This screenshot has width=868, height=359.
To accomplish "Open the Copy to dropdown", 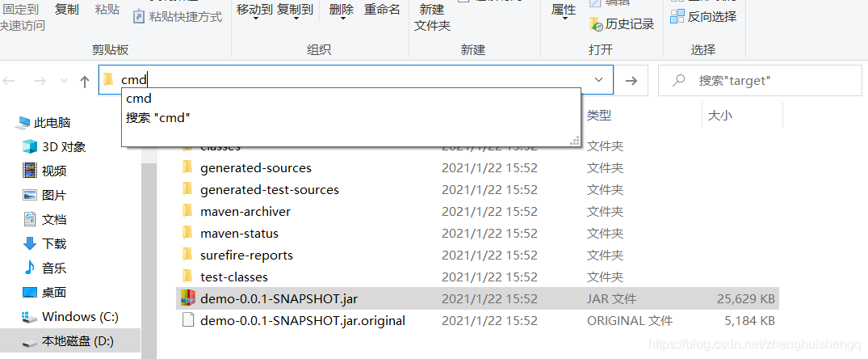I will pos(295,12).
